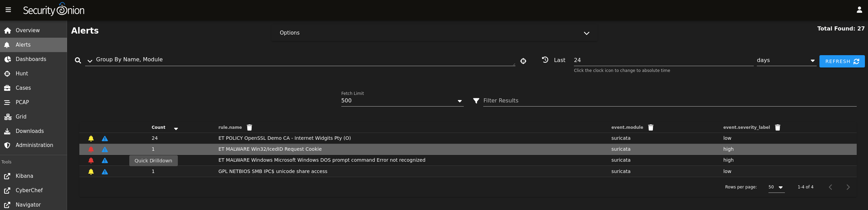Viewport: 868px width, 210px height.
Task: Escalate the IcedID Request Cookie alert
Action: [x=105, y=149]
